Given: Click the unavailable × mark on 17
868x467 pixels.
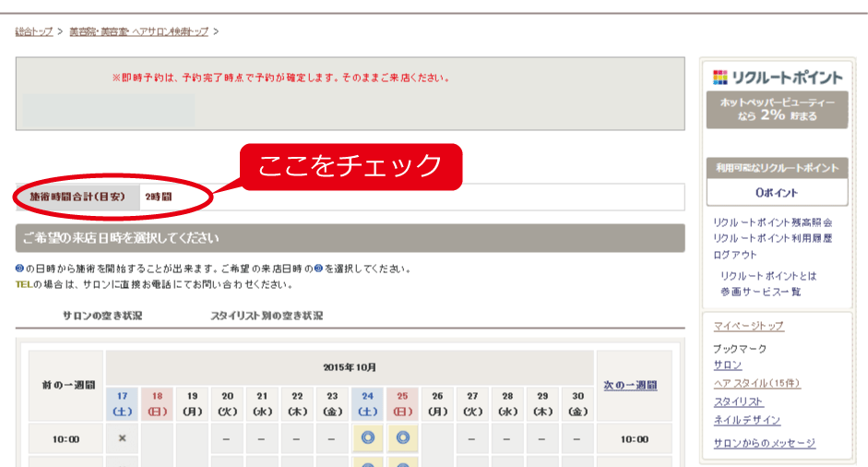Looking at the screenshot, I should click(122, 438).
